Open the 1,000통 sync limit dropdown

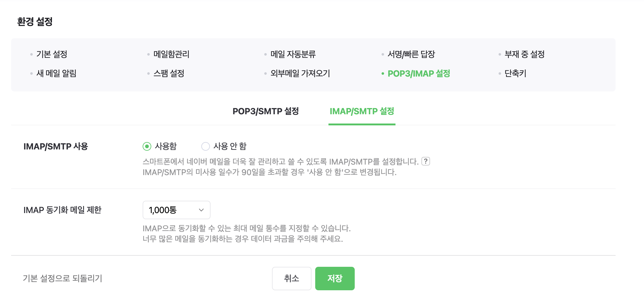(176, 210)
